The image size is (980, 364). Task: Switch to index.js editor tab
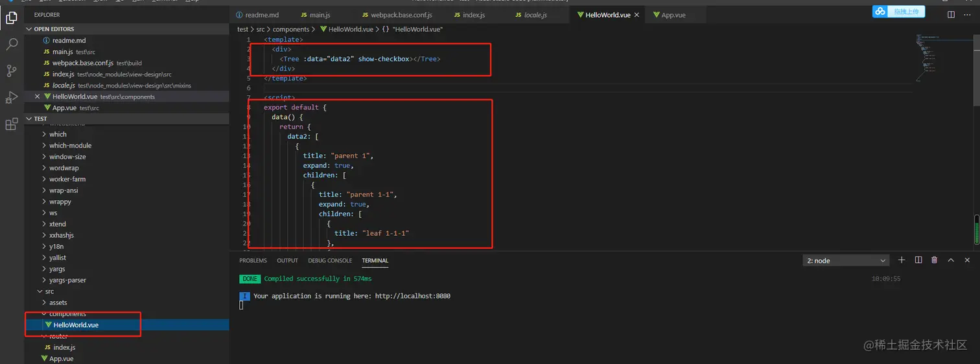point(474,15)
